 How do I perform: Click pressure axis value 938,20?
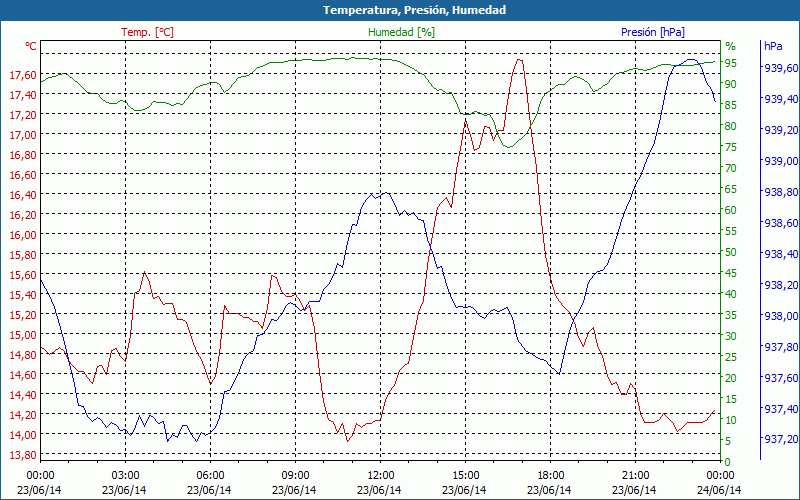coord(781,285)
